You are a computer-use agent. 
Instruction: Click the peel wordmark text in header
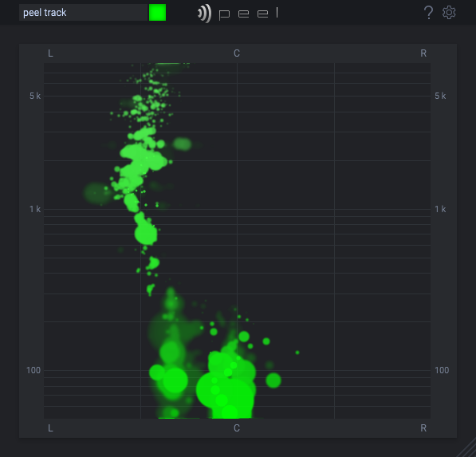coord(248,13)
